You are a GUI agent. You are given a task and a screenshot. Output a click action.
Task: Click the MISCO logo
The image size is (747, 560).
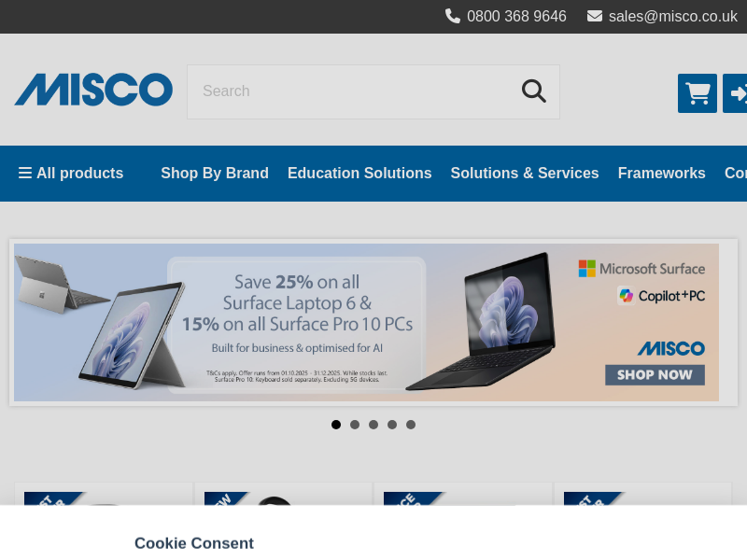coord(93,90)
